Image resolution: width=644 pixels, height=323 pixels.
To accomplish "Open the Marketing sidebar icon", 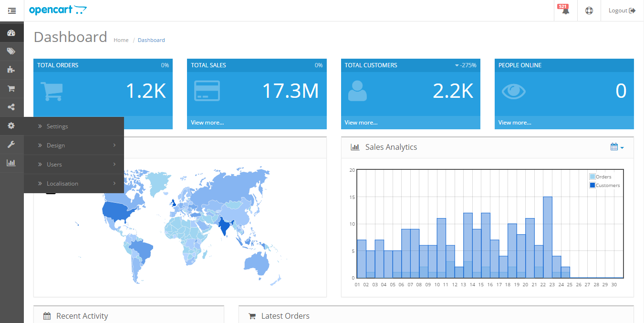I will point(12,107).
